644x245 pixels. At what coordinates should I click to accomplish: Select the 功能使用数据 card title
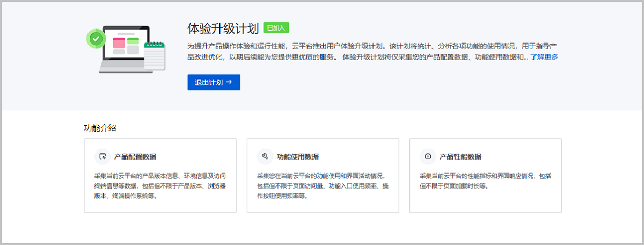point(298,157)
